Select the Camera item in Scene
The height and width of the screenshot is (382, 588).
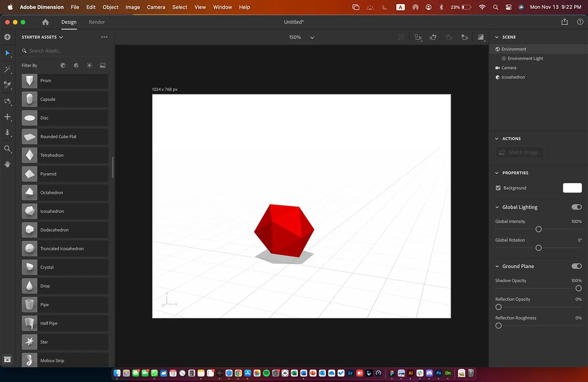coord(538,68)
